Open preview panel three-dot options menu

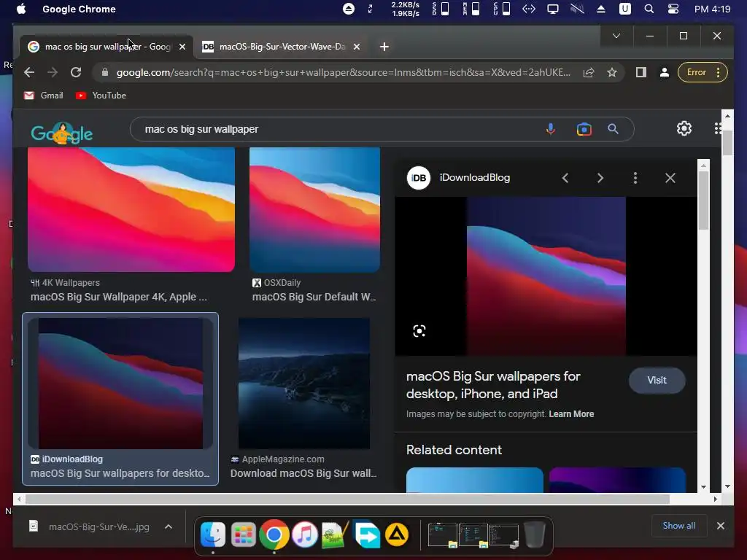click(x=635, y=178)
